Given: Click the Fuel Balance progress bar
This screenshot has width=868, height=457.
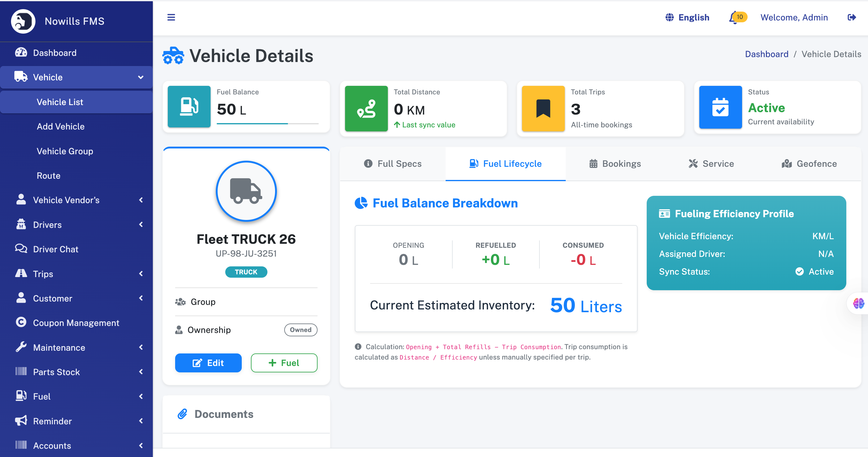Looking at the screenshot, I should tap(267, 124).
